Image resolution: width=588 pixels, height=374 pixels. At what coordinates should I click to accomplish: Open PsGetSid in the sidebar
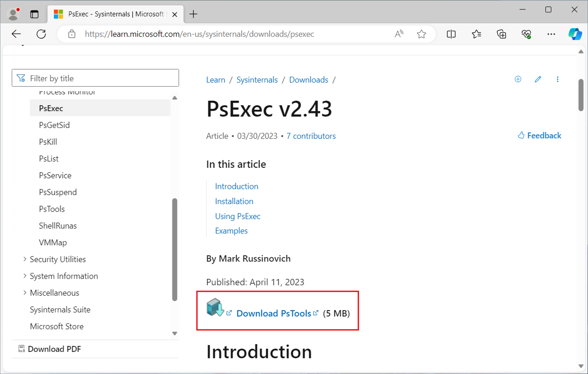point(54,125)
